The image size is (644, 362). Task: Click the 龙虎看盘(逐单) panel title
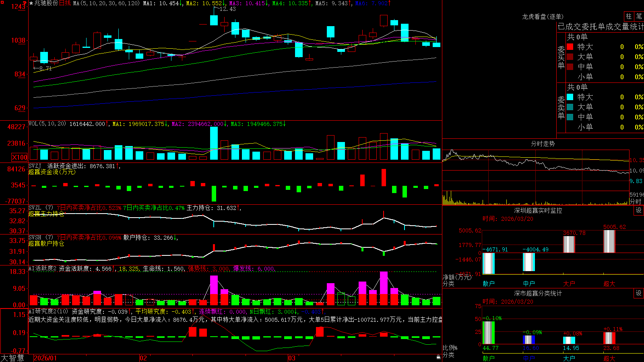[543, 16]
